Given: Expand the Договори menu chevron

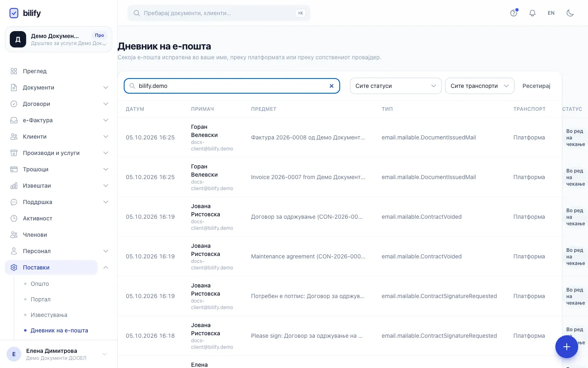Looking at the screenshot, I should pos(106,104).
